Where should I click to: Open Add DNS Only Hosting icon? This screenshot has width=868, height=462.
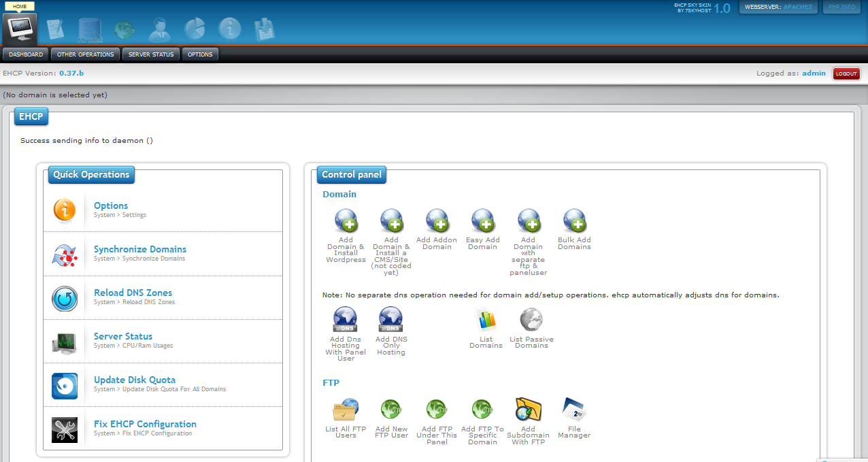click(x=391, y=320)
